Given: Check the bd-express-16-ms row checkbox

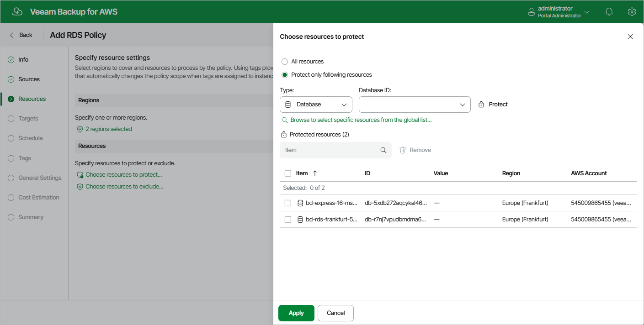Looking at the screenshot, I should click(x=287, y=203).
